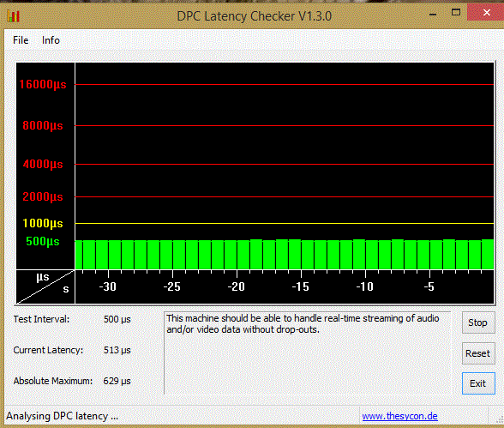Click the green 500µs axis label
504x428 pixels.
pos(43,241)
